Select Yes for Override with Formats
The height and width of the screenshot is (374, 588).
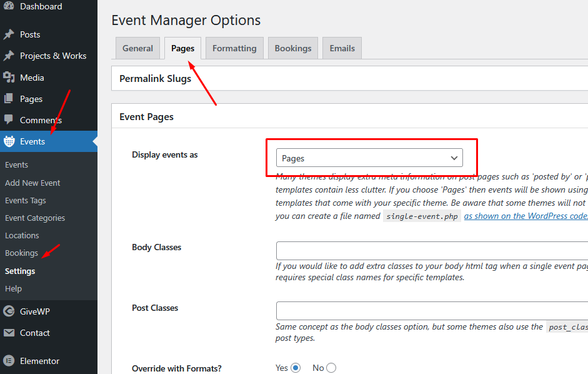point(296,368)
